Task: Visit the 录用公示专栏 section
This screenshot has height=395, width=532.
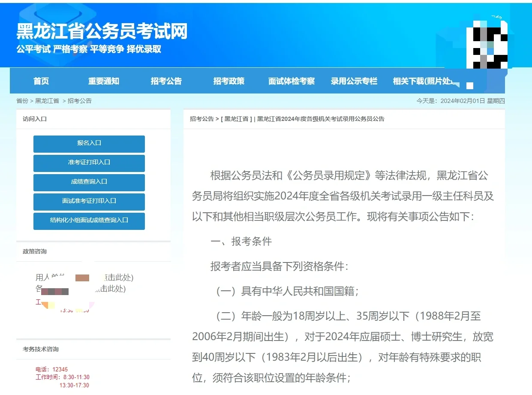Action: coord(354,81)
